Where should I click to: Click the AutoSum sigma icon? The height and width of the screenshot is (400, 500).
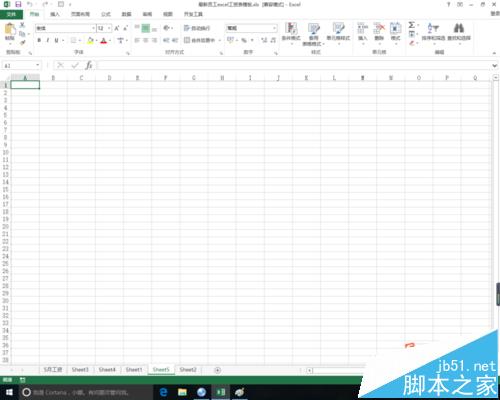(412, 25)
